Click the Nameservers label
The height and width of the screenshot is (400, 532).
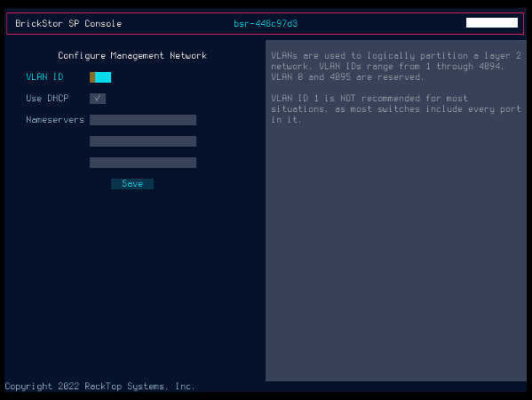pyautogui.click(x=55, y=120)
